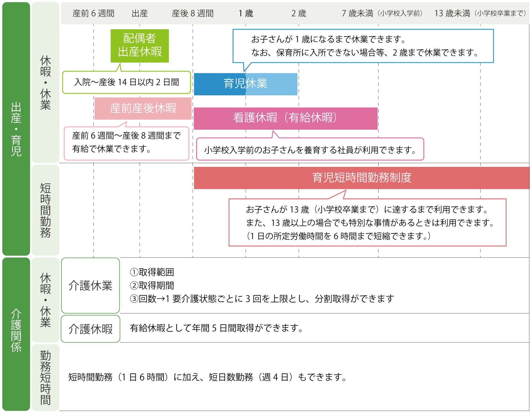Screen dimensions: 532x413
Task: Click the ②取得期間 item
Action: tap(152, 285)
